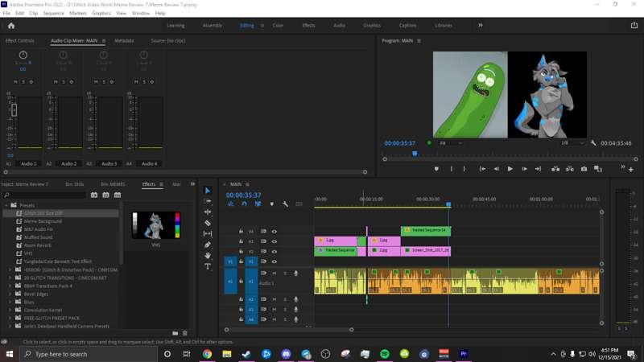Image resolution: width=644 pixels, height=362 pixels.
Task: Play the sequence in Program monitor
Action: click(510, 169)
